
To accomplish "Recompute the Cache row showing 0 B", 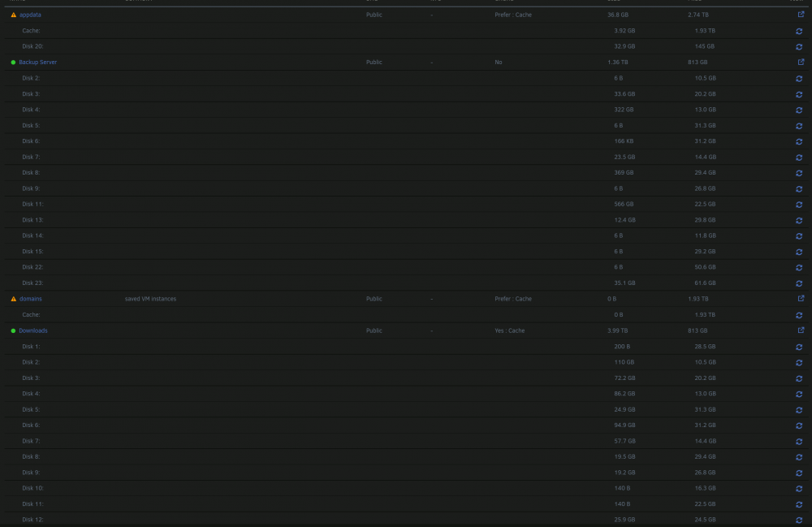I will 799,315.
